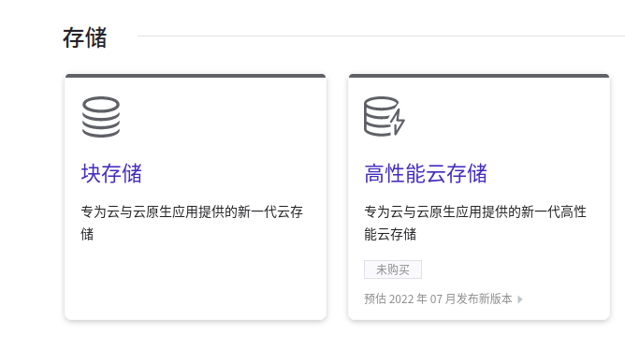Click the lightning bolt on the storage icon
Viewport: 625px width, 364px height.
(398, 122)
